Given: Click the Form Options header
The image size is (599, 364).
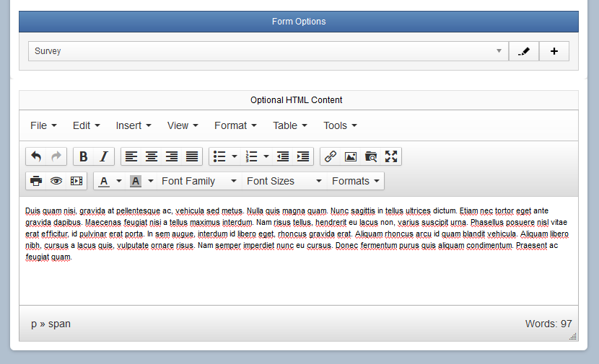Looking at the screenshot, I should [x=299, y=22].
